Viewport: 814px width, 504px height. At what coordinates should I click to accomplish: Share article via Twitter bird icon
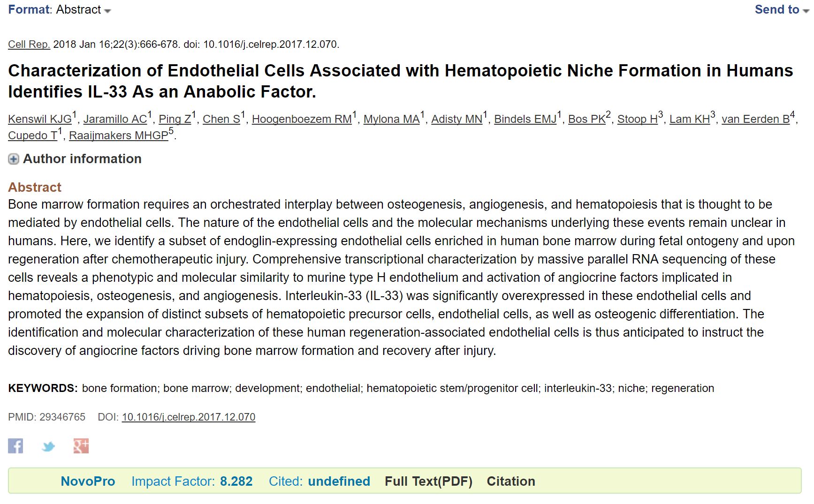coord(48,446)
